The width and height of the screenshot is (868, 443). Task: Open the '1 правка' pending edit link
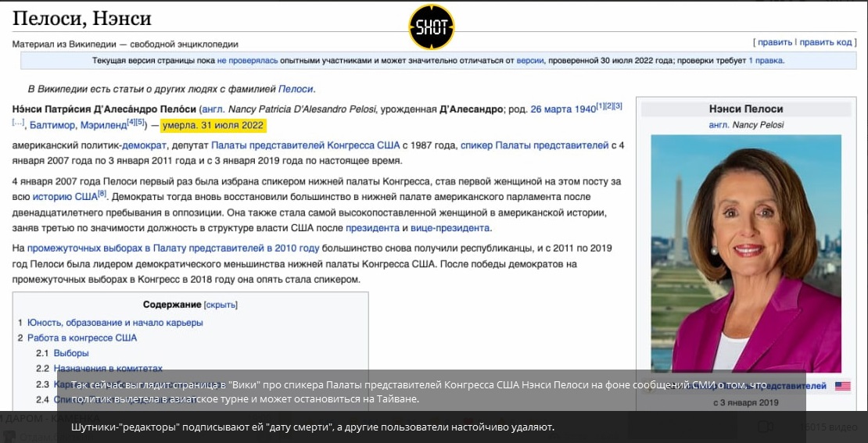pos(766,61)
